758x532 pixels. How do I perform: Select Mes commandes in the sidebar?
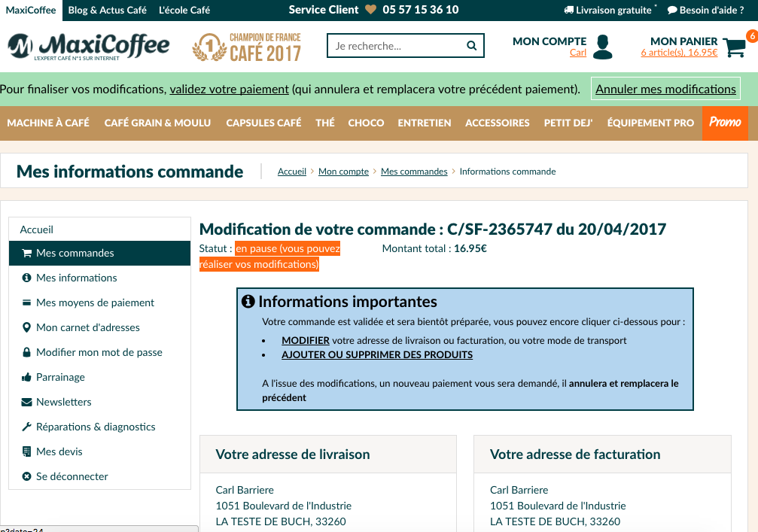tap(100, 253)
